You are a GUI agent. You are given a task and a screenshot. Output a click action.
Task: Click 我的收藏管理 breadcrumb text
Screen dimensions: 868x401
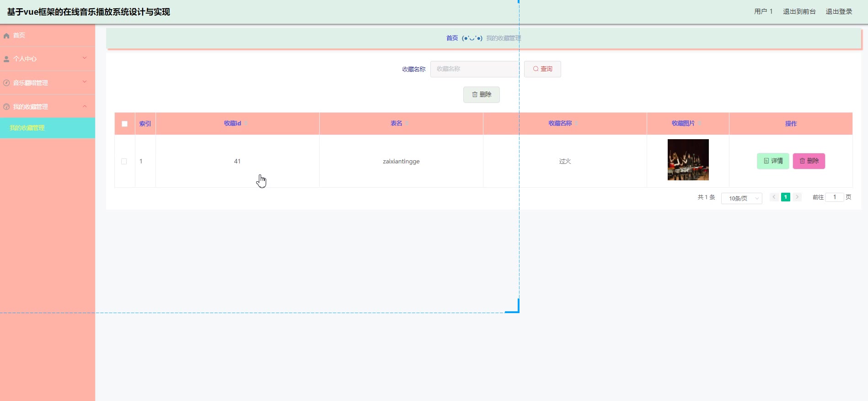504,38
